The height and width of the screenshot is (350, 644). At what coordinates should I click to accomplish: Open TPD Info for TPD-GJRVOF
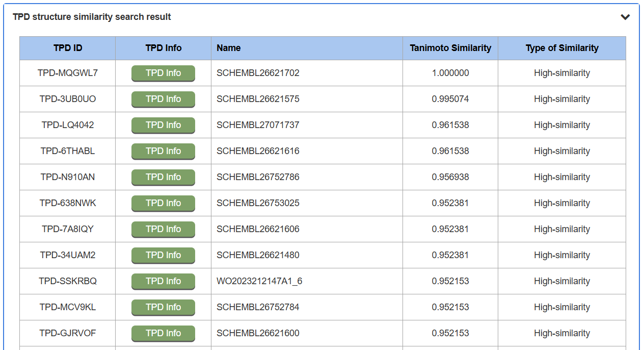point(163,334)
